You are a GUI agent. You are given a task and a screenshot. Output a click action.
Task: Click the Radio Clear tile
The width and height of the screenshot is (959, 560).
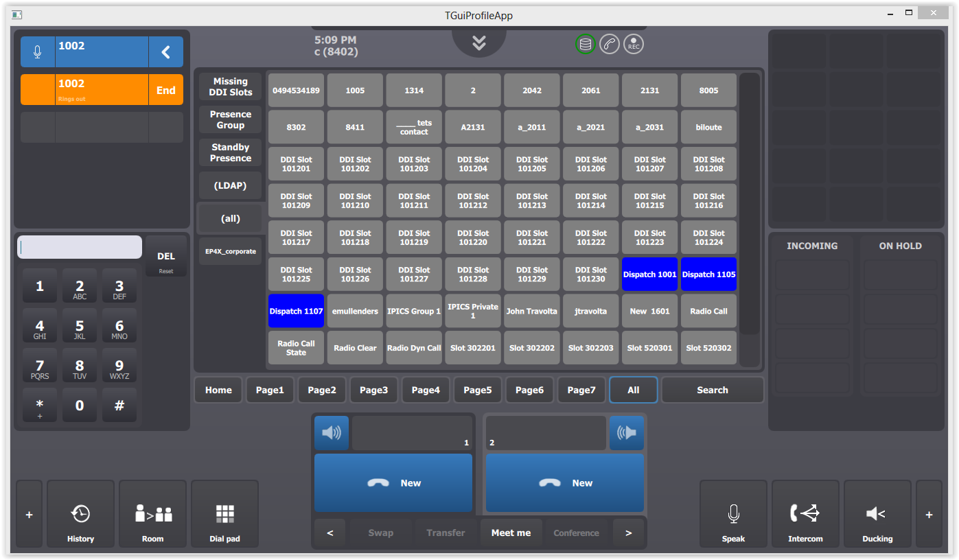coord(355,348)
